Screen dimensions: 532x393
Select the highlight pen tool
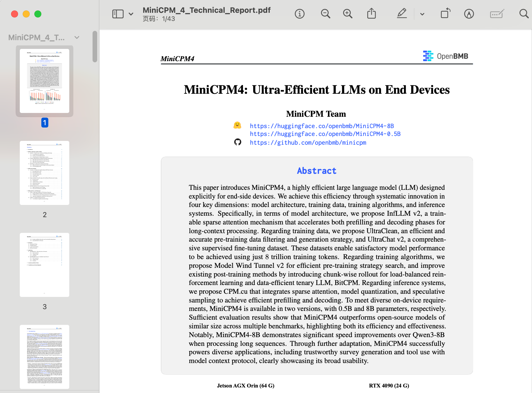pyautogui.click(x=402, y=13)
